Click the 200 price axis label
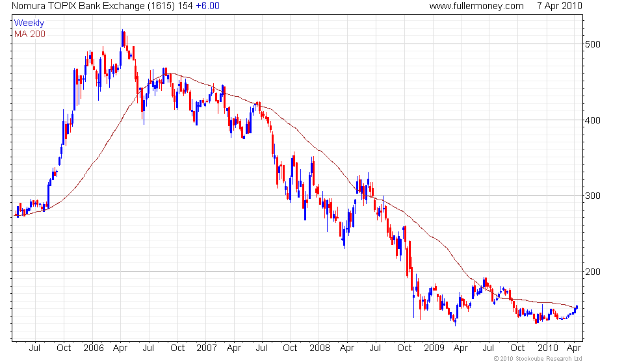The width and height of the screenshot is (637, 364). [593, 272]
